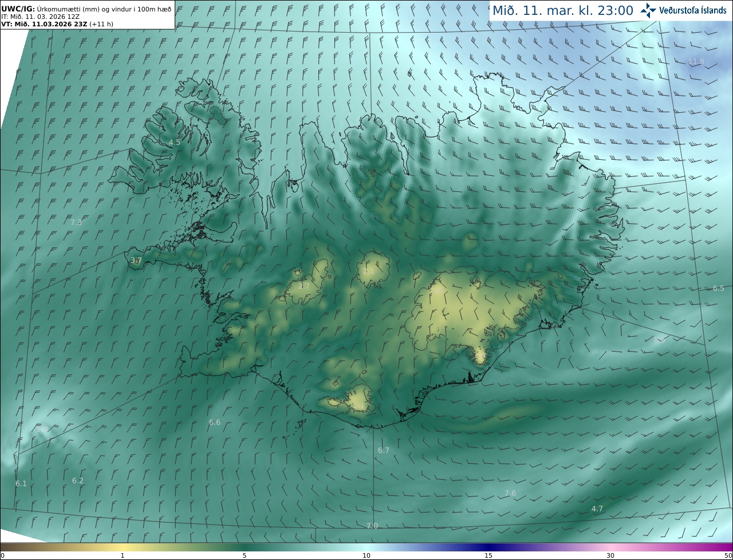
Task: Click the 11.8 value on the map
Action: click(x=696, y=61)
